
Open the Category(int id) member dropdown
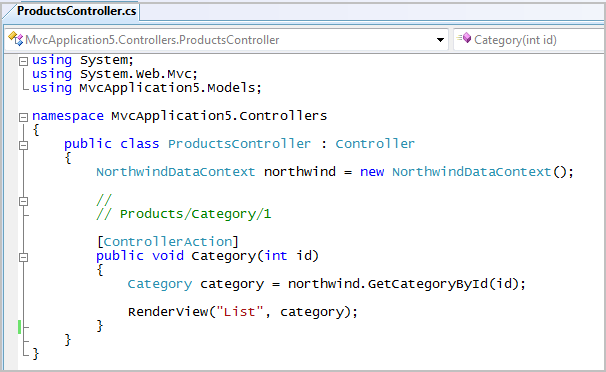coord(530,40)
